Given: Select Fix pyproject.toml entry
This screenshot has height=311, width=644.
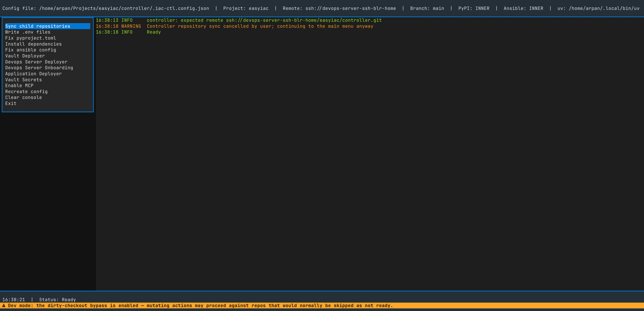Looking at the screenshot, I should 48,38.
